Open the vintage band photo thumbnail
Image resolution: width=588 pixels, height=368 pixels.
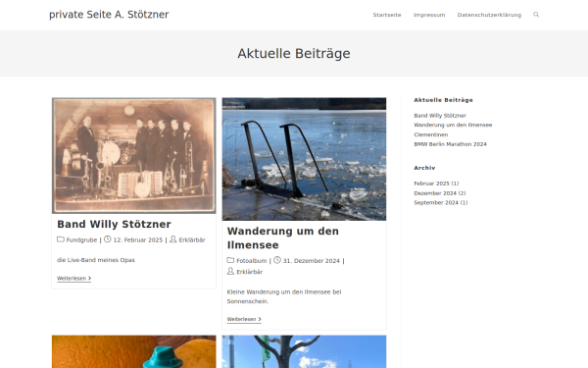coord(134,155)
